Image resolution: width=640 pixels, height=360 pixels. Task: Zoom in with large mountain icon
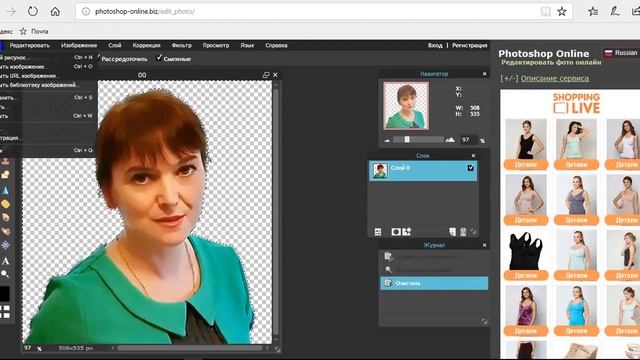[x=450, y=140]
